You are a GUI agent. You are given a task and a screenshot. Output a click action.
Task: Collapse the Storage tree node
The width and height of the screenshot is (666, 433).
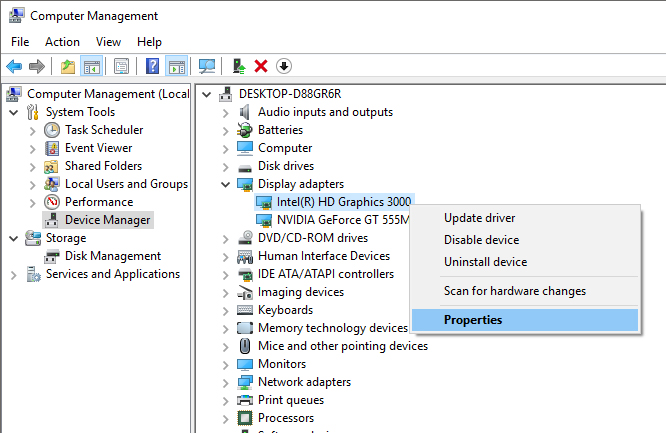pyautogui.click(x=14, y=239)
